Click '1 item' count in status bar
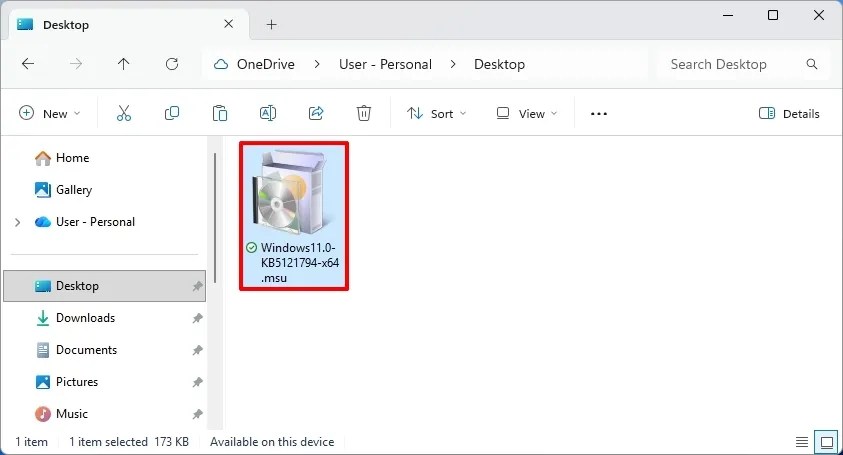843x455 pixels. pos(31,442)
